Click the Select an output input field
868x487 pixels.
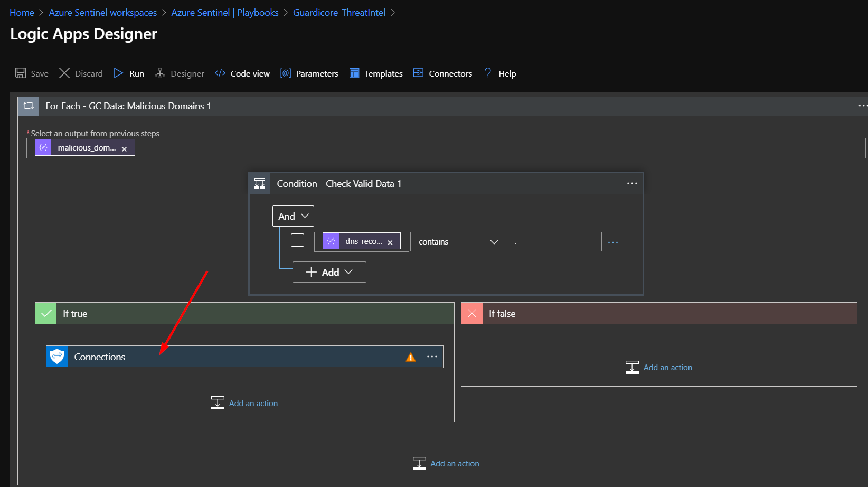446,148
